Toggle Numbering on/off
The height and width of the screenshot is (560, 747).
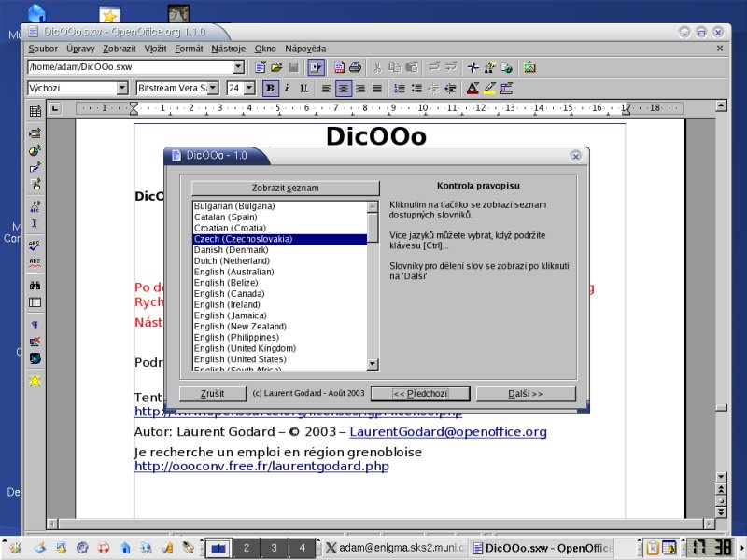click(400, 88)
